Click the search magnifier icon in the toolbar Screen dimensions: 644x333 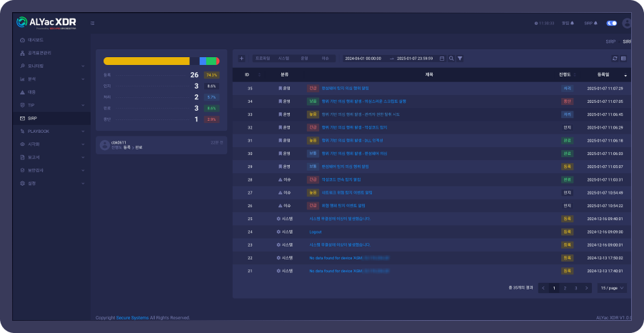451,58
